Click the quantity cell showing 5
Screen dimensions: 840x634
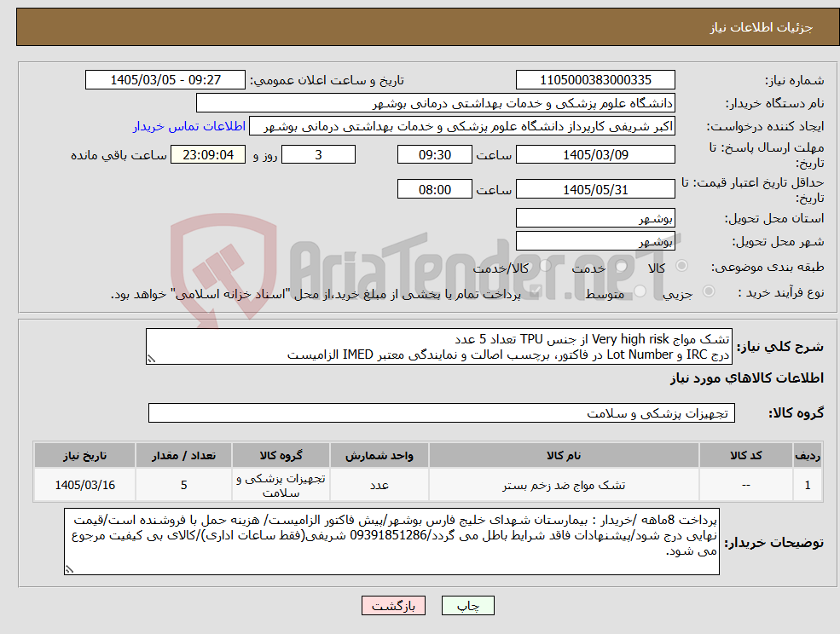(183, 485)
